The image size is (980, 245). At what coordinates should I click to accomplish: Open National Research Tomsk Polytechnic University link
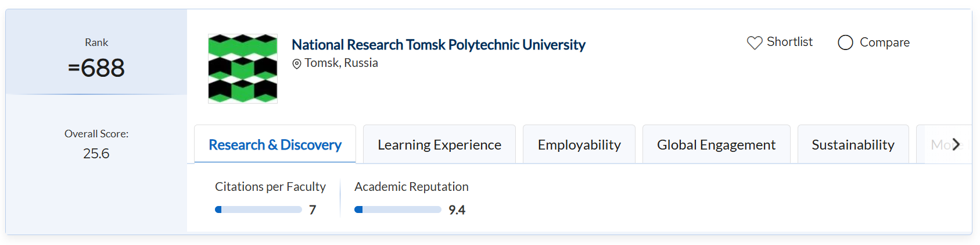pos(438,45)
